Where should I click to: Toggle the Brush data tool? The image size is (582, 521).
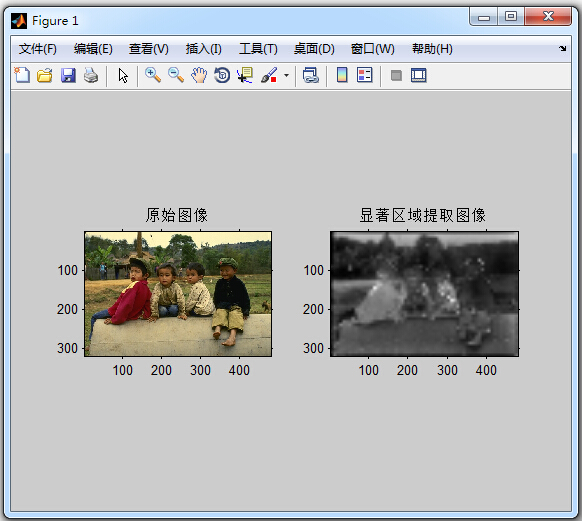(269, 75)
